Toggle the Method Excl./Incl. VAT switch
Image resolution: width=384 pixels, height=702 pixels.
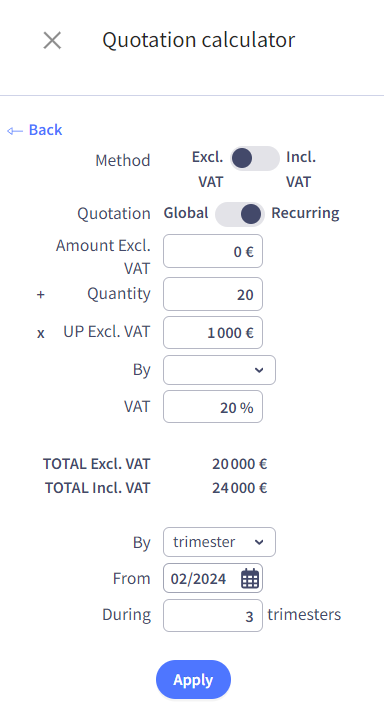click(255, 158)
